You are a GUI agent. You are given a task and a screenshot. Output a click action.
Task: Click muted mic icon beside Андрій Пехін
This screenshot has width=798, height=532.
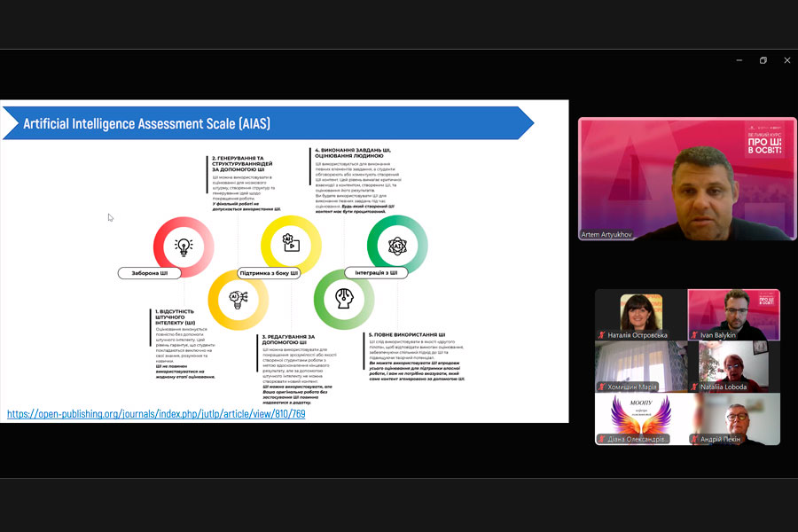click(694, 439)
